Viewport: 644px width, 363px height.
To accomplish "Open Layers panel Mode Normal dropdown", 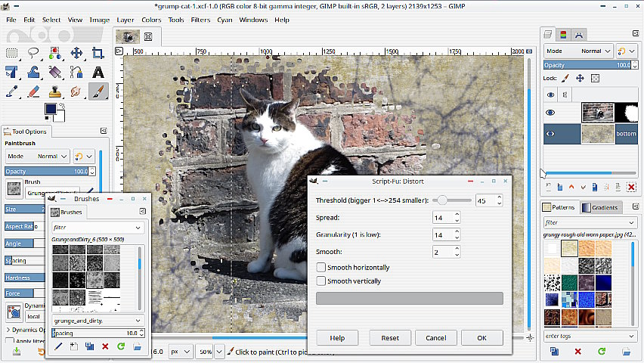I will point(578,51).
